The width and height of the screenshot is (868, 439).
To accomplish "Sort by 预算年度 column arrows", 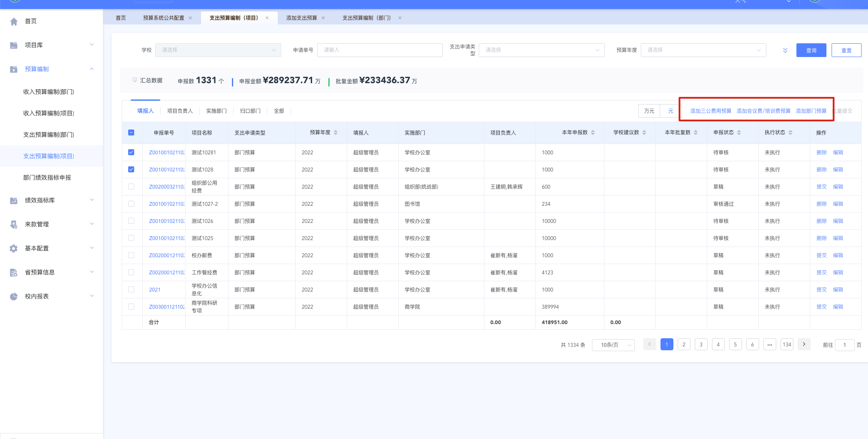I will pyautogui.click(x=336, y=133).
